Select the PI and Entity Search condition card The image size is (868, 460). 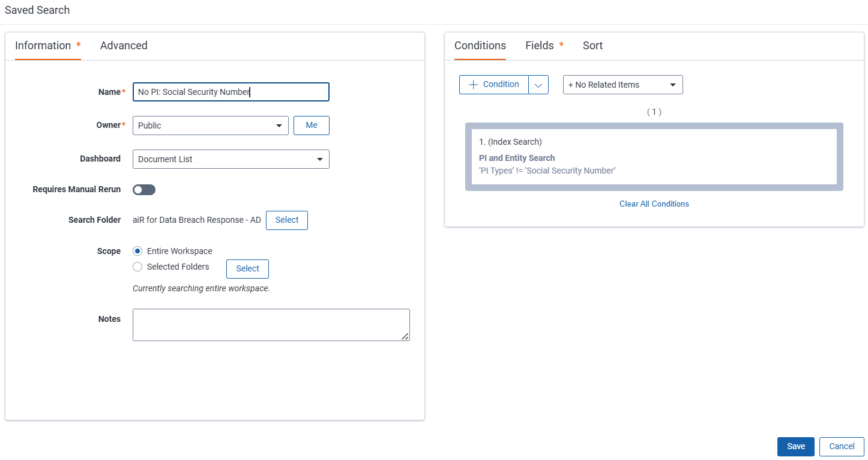(x=654, y=157)
